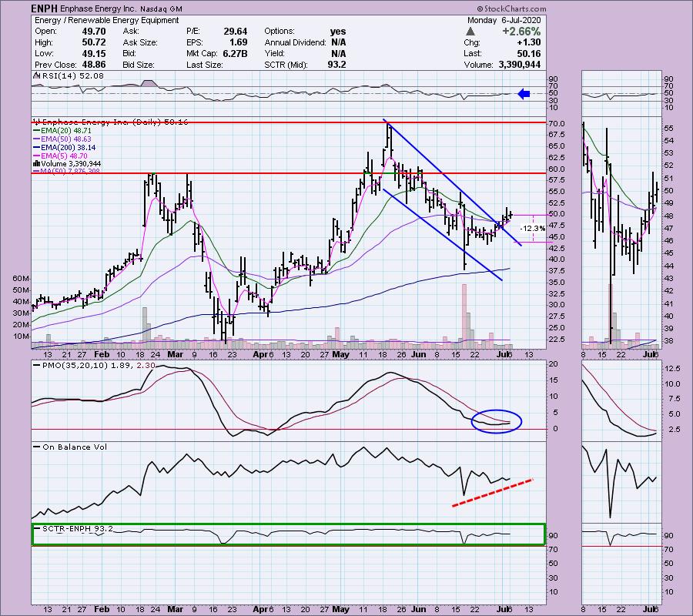Click the EMA(200) 38.14 legend entry
This screenshot has height=616, width=693.
click(65, 148)
